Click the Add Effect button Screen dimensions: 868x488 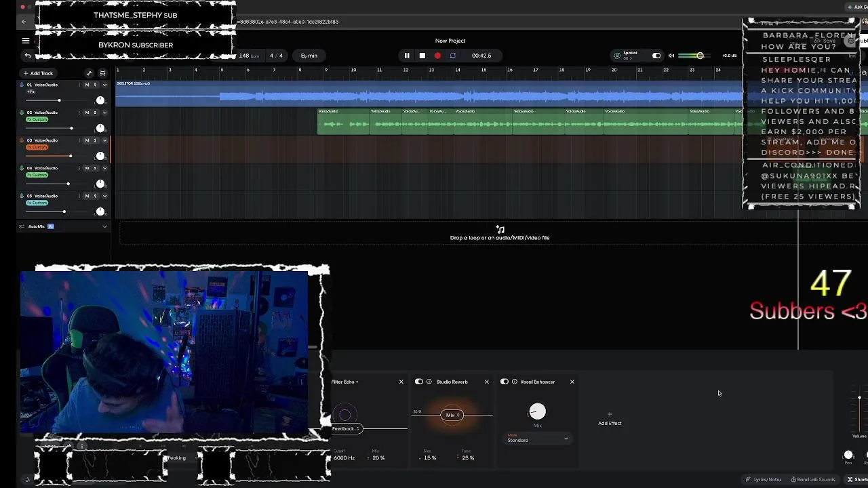(610, 418)
